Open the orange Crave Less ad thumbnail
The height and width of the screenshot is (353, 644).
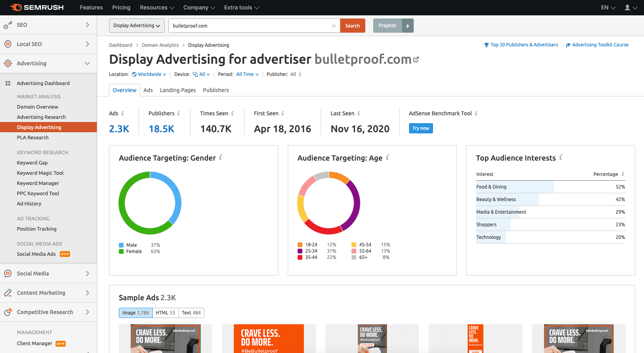pyautogui.click(x=269, y=338)
